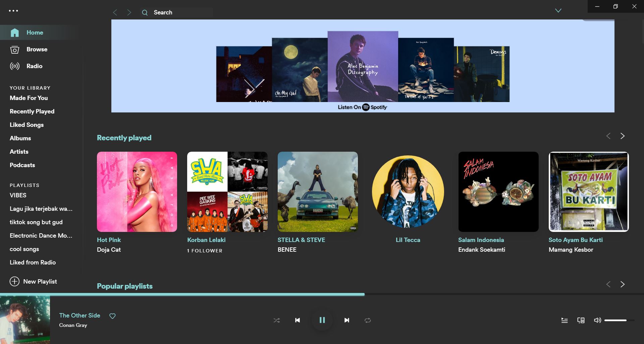Like The Other Side with heart icon

click(113, 316)
